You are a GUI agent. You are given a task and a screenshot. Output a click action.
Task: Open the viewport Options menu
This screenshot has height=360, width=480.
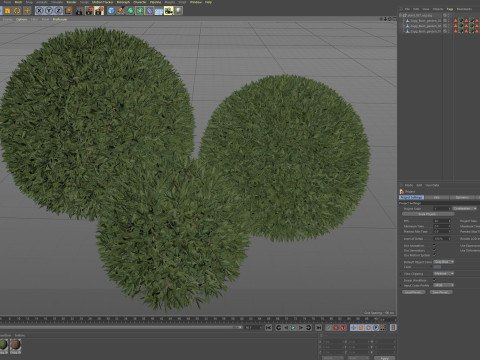pos(22,19)
